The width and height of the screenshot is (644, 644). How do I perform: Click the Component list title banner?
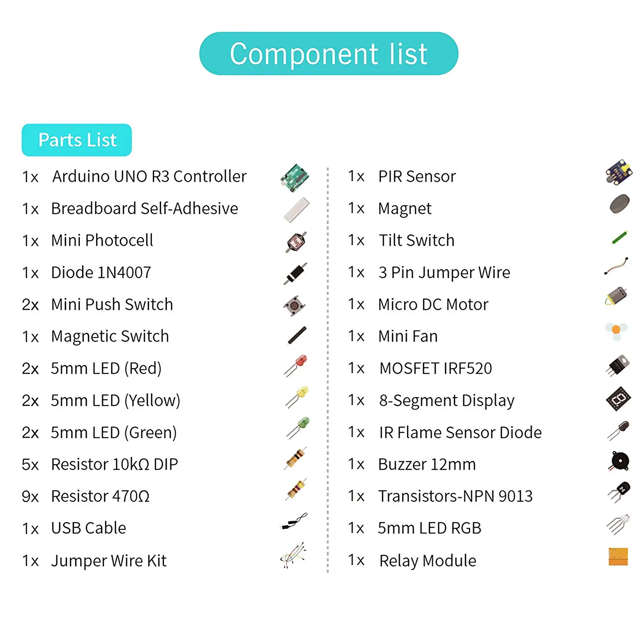click(x=329, y=54)
